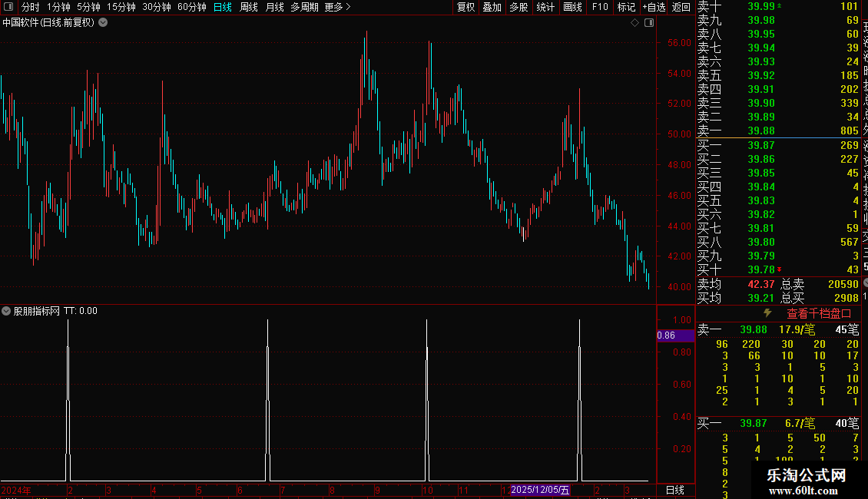
Task: Open the 多股 multi-stock view
Action: [x=518, y=7]
